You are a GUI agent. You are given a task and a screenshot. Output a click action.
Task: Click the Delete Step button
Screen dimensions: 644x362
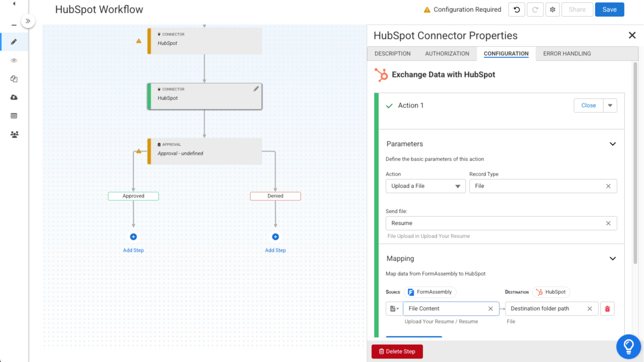[x=397, y=351]
